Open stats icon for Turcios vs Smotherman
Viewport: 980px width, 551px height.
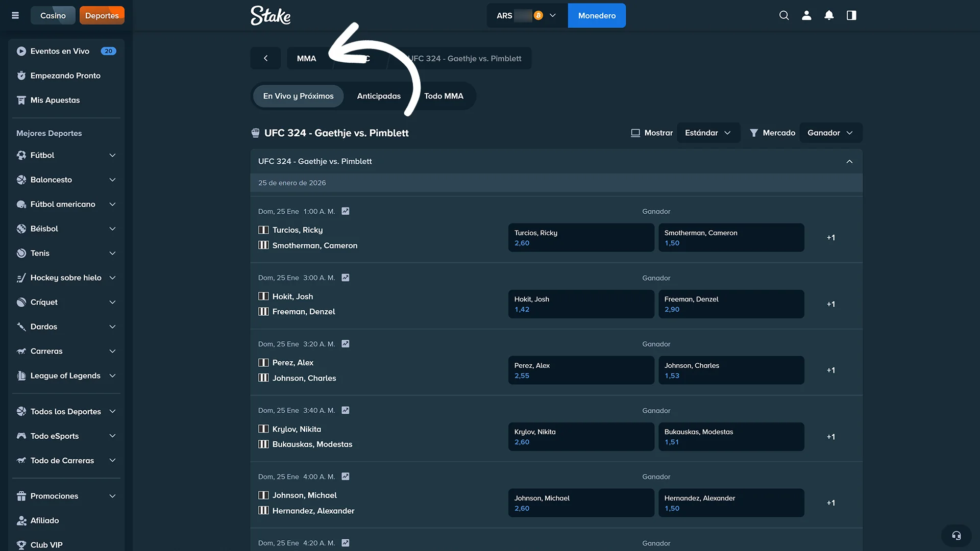346,211
